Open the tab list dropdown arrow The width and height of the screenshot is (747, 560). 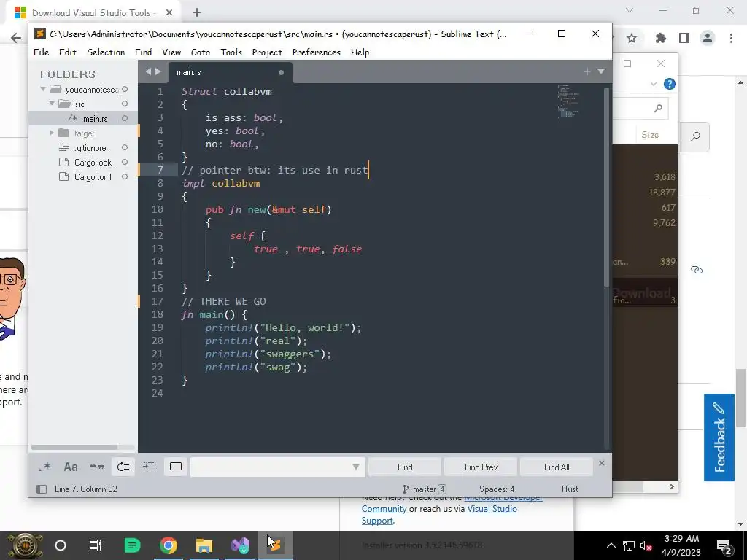[601, 71]
